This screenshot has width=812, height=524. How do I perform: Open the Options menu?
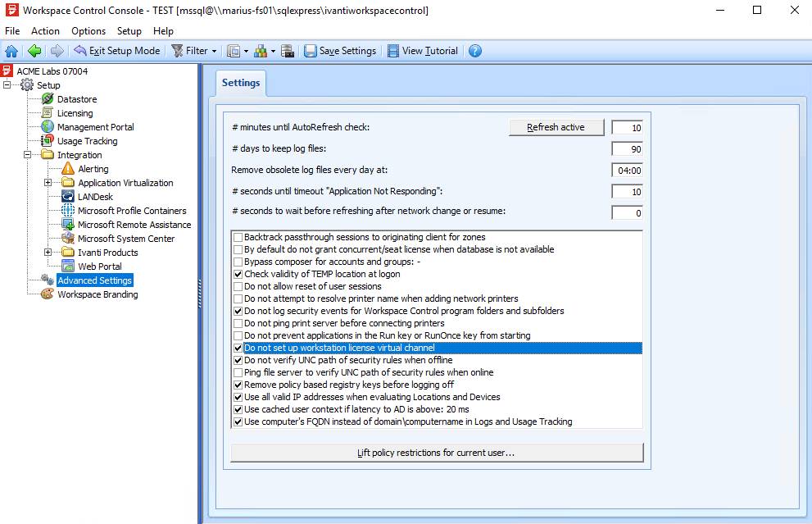(x=88, y=31)
